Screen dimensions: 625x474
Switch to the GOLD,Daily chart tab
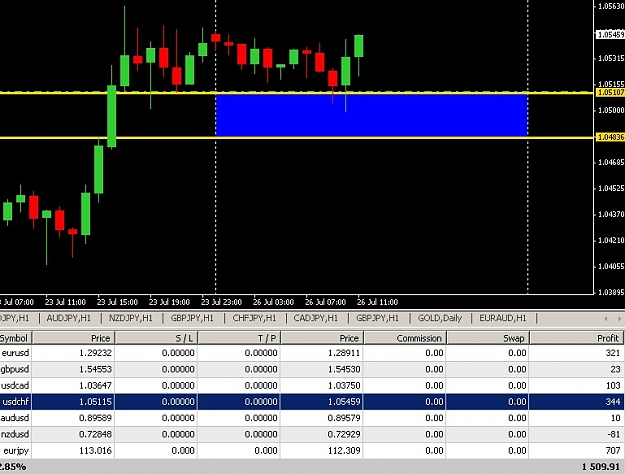coord(440,318)
